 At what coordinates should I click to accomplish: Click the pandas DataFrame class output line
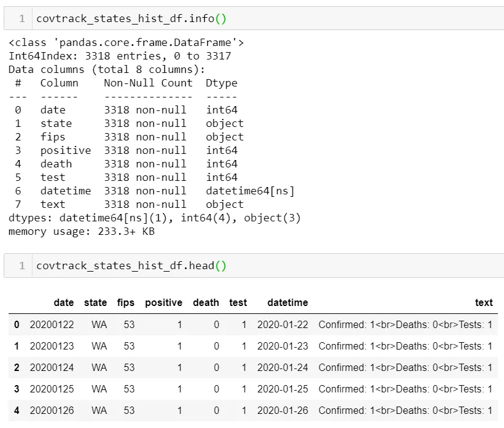tap(126, 42)
